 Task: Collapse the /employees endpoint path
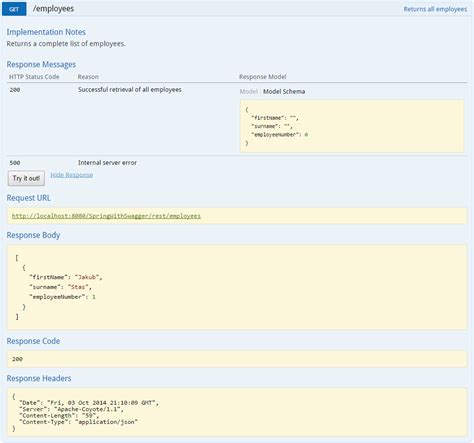pyautogui.click(x=53, y=9)
